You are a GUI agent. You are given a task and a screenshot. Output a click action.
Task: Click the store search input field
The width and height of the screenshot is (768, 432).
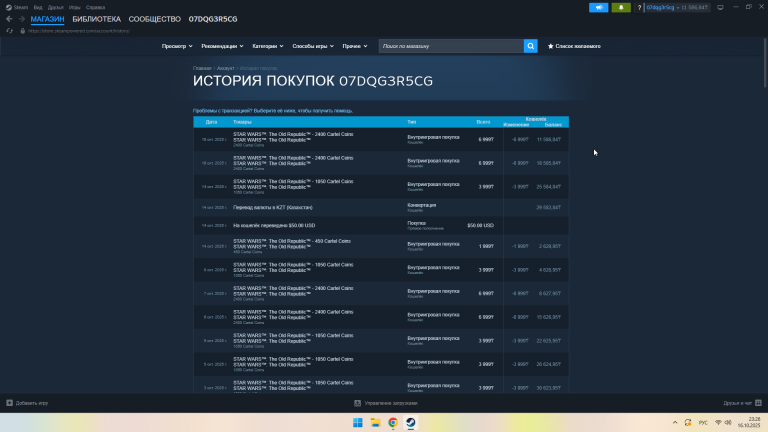451,46
